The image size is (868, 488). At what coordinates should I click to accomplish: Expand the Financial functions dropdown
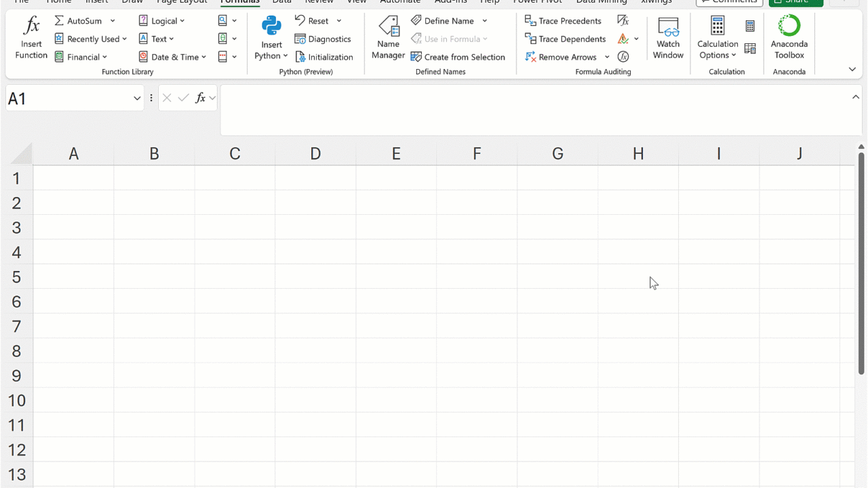click(x=81, y=57)
